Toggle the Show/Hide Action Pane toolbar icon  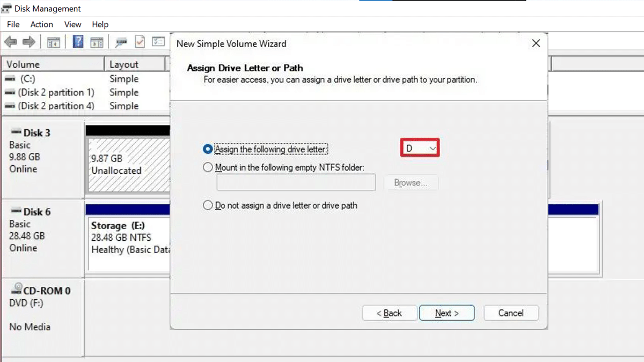click(x=97, y=42)
